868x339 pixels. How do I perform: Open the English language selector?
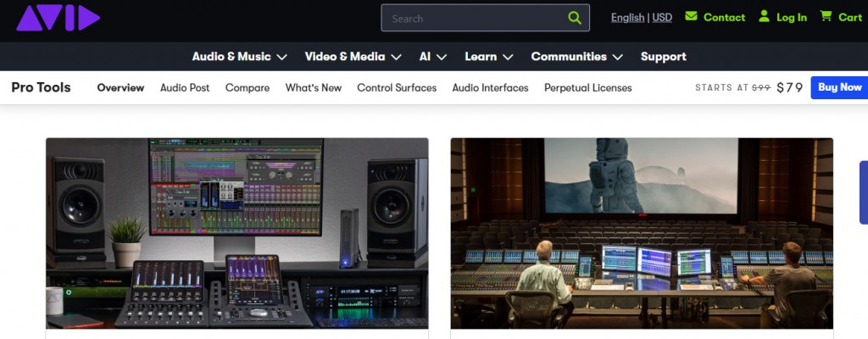627,18
